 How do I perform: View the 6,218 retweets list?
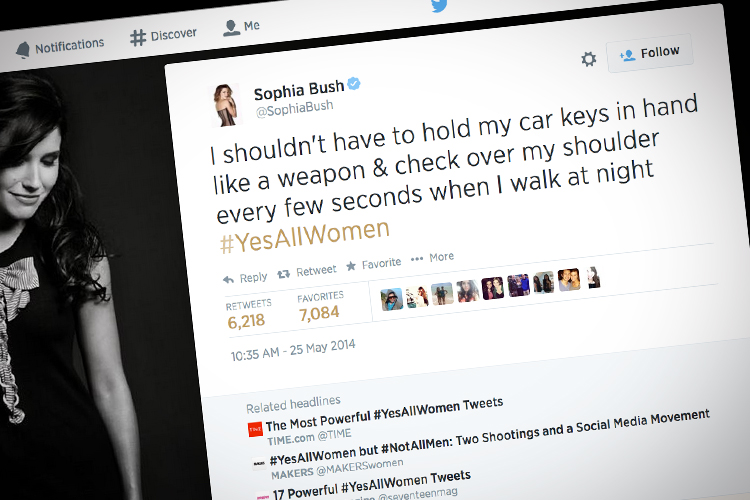click(x=248, y=315)
